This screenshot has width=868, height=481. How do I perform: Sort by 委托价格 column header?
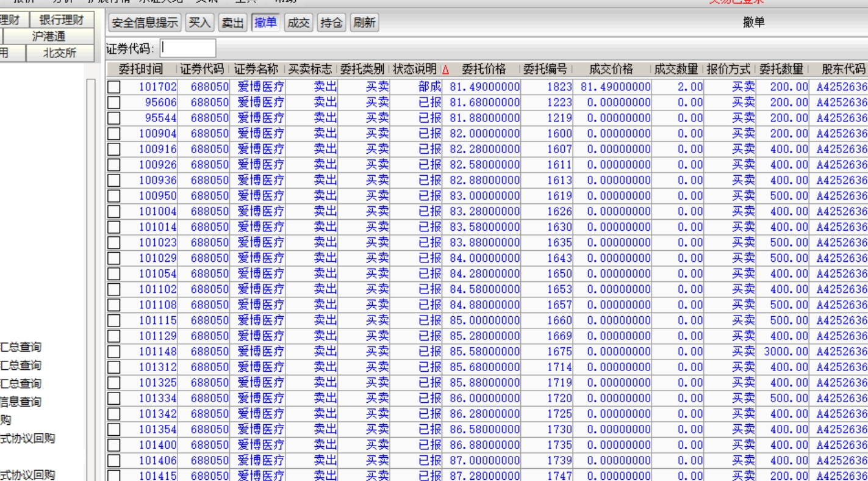coord(484,70)
